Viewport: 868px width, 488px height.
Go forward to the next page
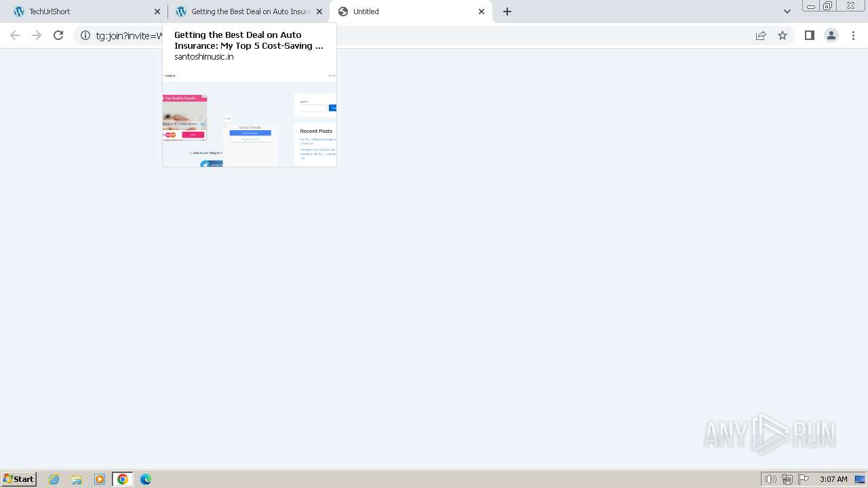37,35
